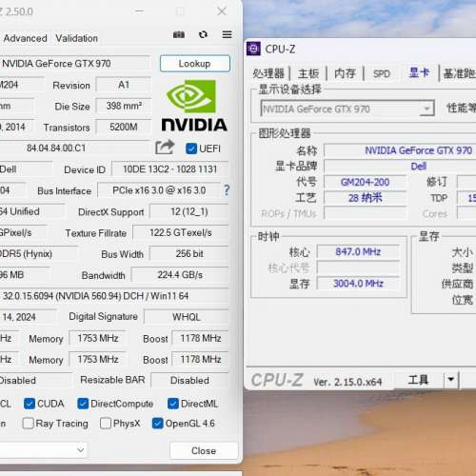Click the Bus Interface question mark
The height and width of the screenshot is (476, 476).
click(227, 190)
